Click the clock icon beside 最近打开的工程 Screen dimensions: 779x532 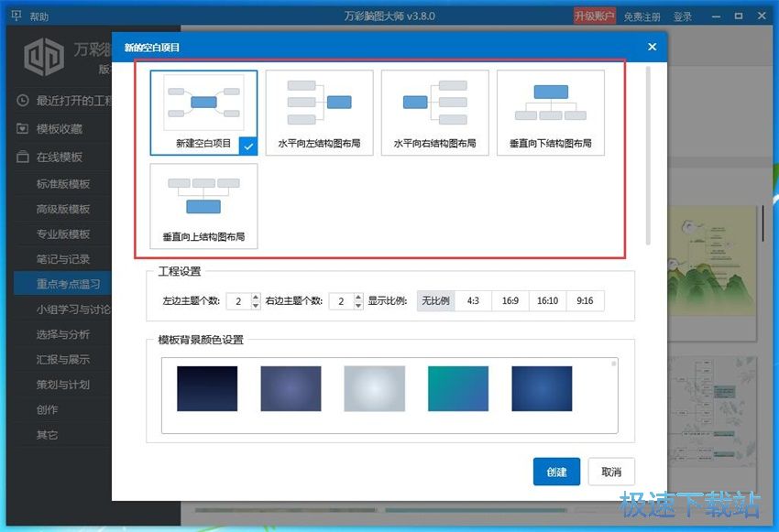[22, 101]
